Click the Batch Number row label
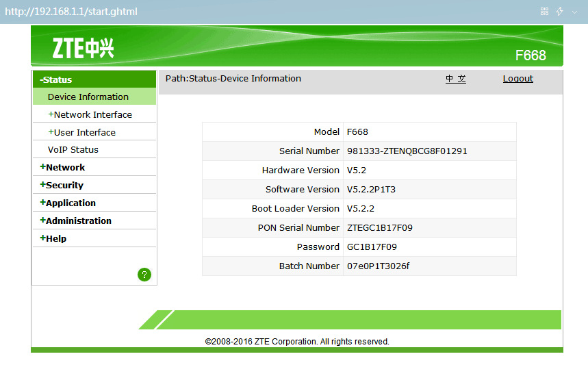 coord(309,266)
